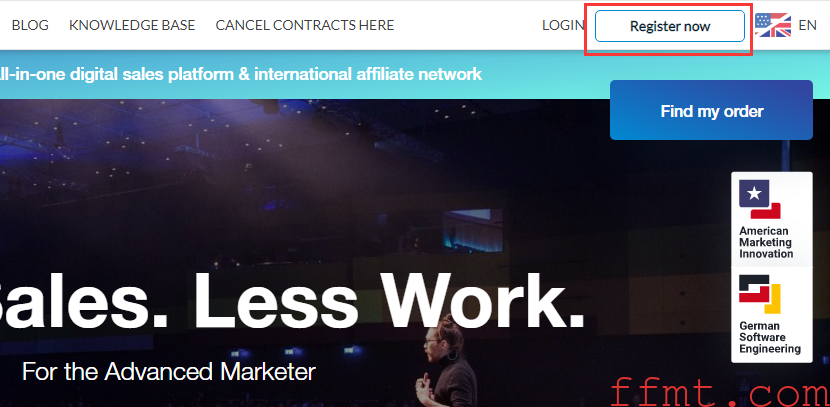Click the word Work. in the headline
The width and height of the screenshot is (830, 407).
[484, 301]
